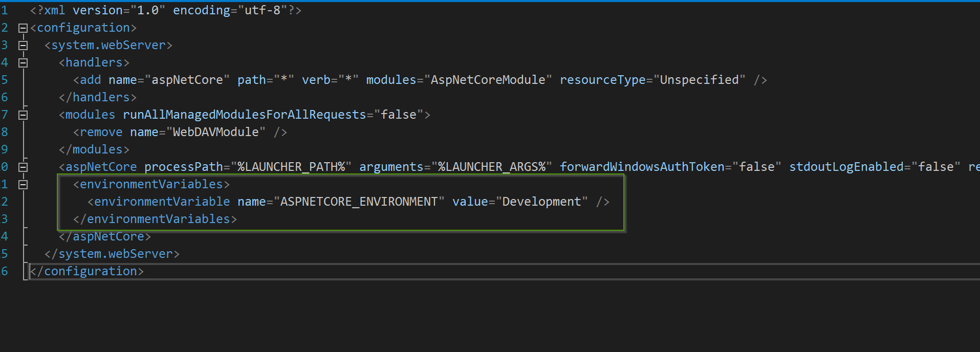Click the closing </environmentVariables> tag
980x352 pixels.
(x=155, y=219)
